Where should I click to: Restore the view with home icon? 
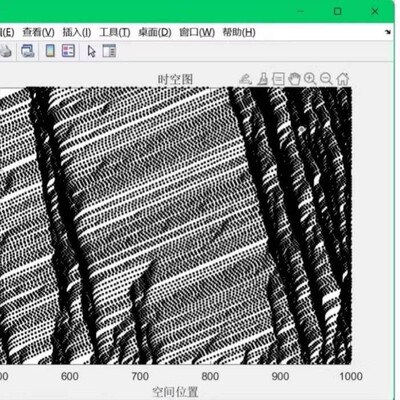point(343,79)
